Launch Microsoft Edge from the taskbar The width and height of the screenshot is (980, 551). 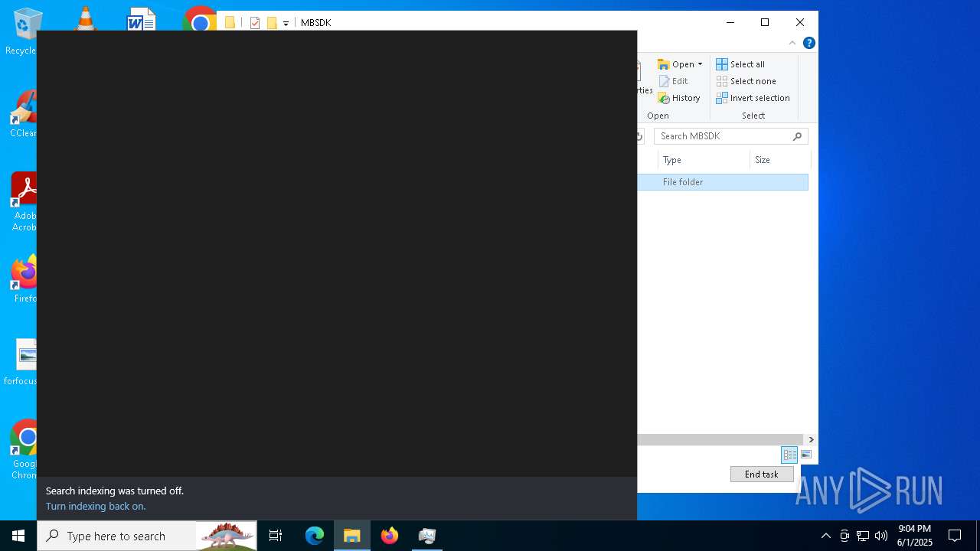315,536
